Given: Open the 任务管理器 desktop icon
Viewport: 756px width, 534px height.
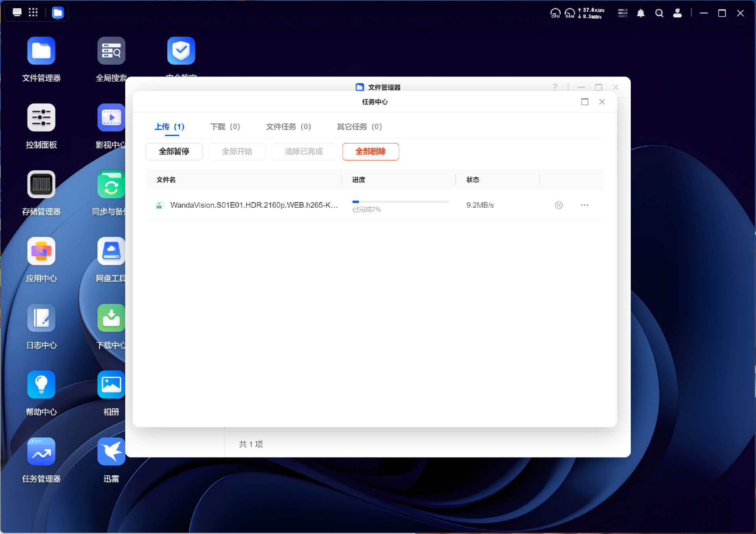Looking at the screenshot, I should click(41, 452).
